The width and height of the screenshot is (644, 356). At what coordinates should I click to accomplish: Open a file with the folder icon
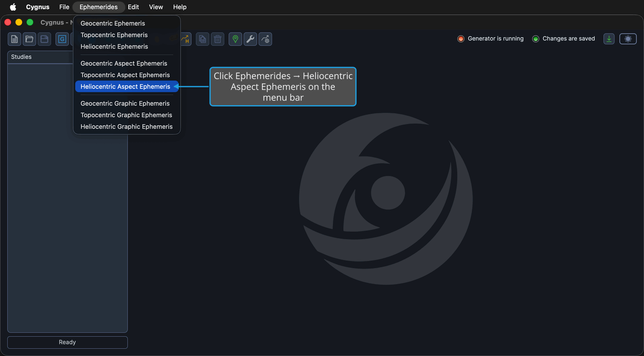(29, 39)
